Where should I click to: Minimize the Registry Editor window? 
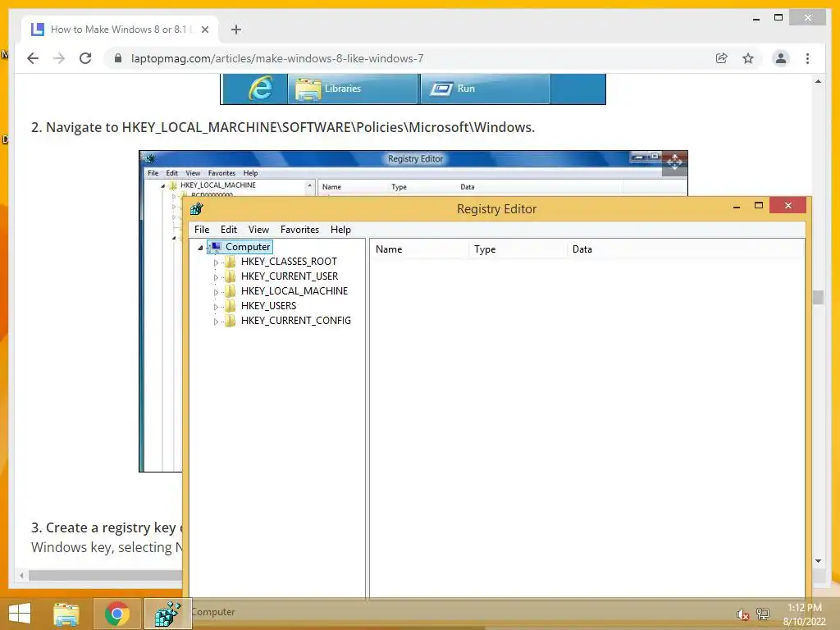737,206
